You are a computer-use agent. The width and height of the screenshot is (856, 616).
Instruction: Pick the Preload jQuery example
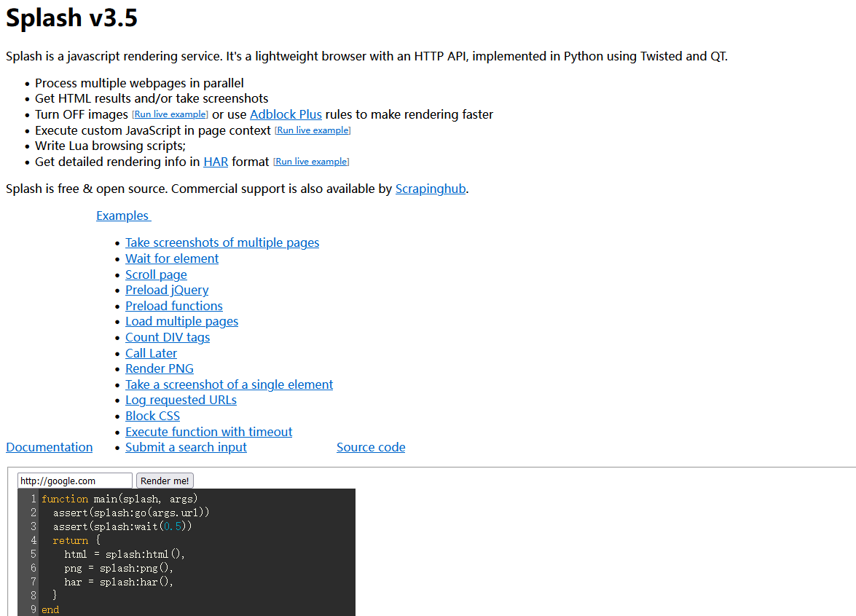[167, 290]
